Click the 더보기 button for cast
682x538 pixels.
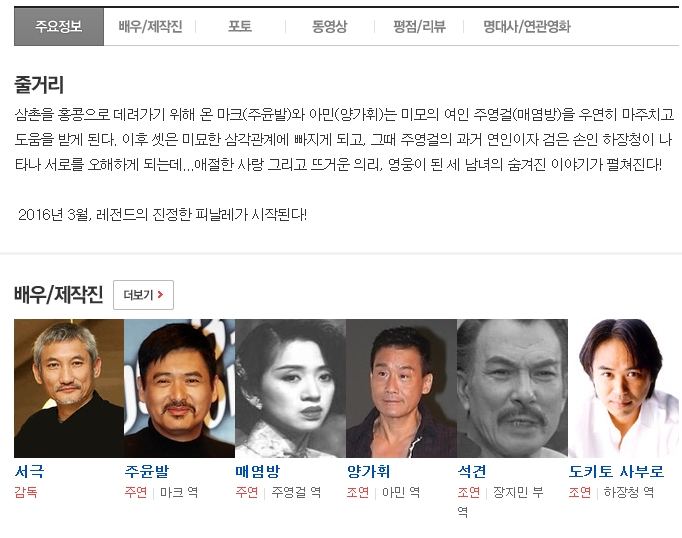tap(144, 295)
